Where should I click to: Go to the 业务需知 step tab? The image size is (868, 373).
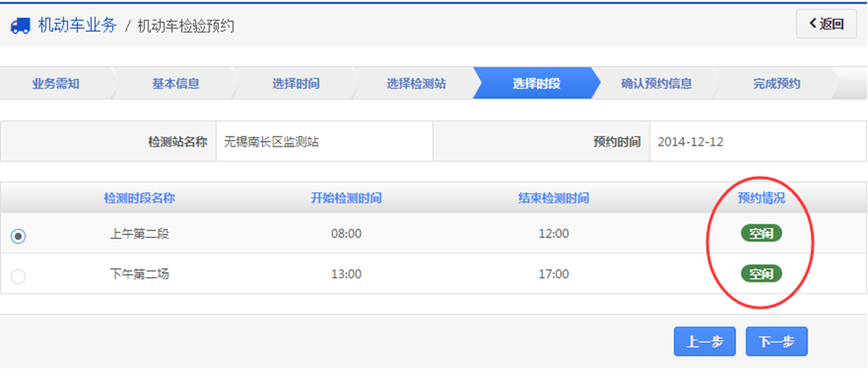(55, 83)
